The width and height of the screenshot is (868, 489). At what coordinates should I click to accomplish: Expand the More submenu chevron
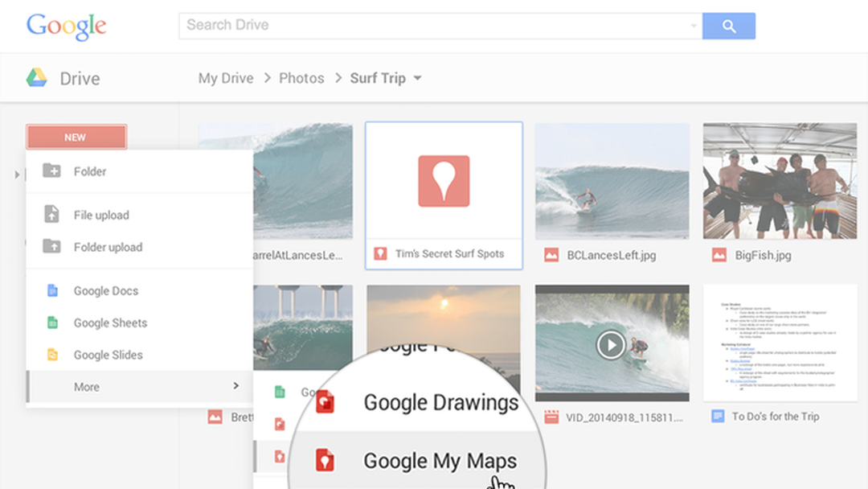237,386
